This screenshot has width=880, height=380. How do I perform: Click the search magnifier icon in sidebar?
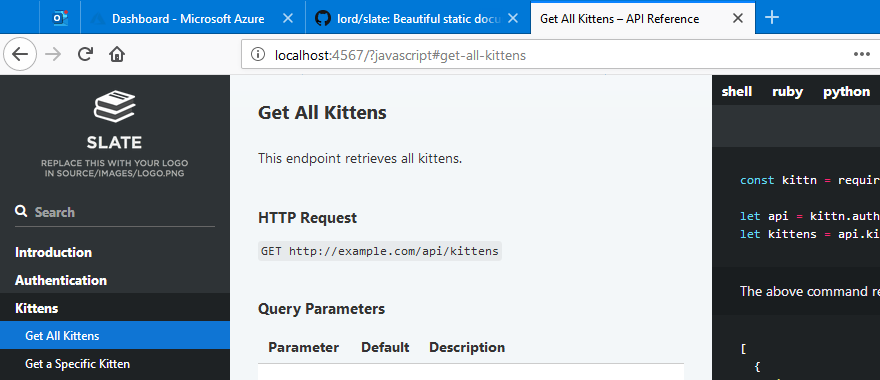coord(21,212)
